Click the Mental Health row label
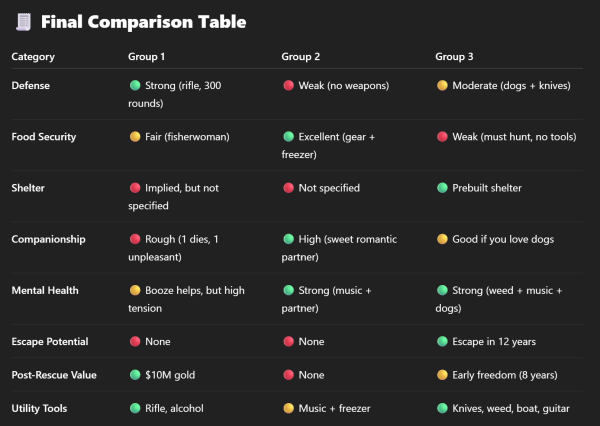The height and width of the screenshot is (426, 600). pyautogui.click(x=44, y=290)
